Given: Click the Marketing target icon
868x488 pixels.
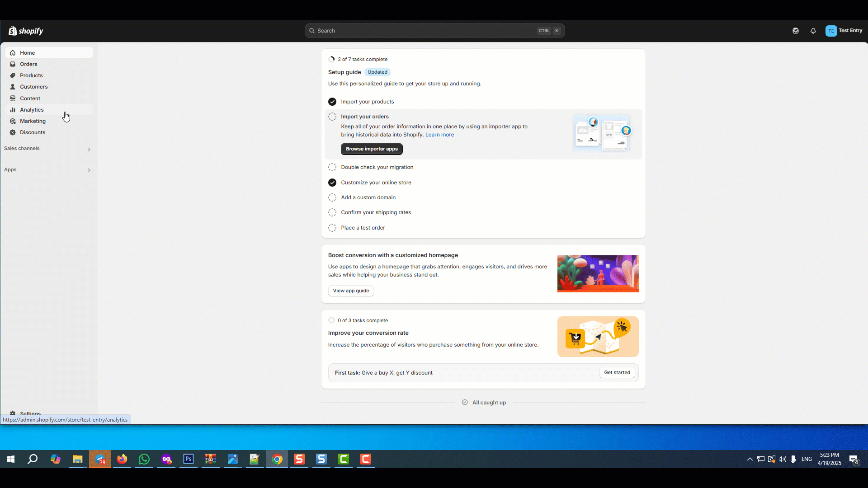Looking at the screenshot, I should tap(13, 121).
